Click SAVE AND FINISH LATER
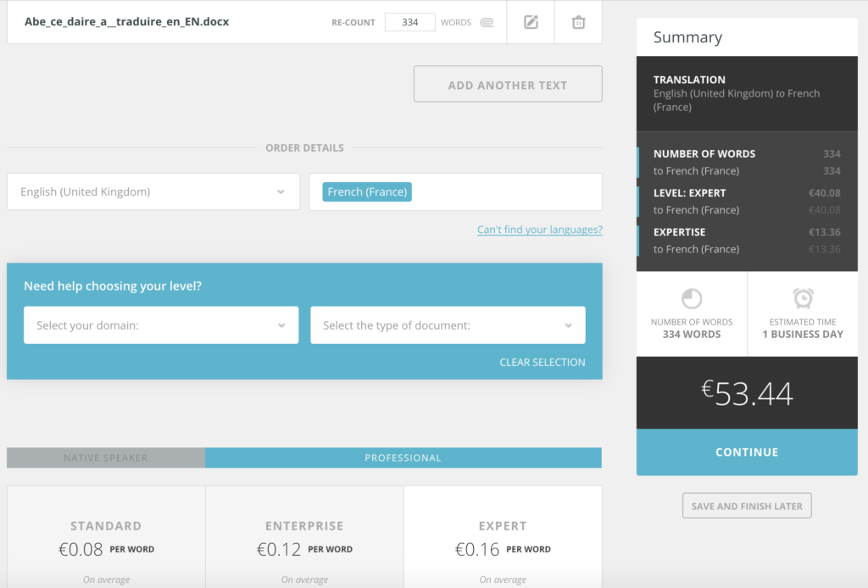The image size is (868, 588). point(746,505)
